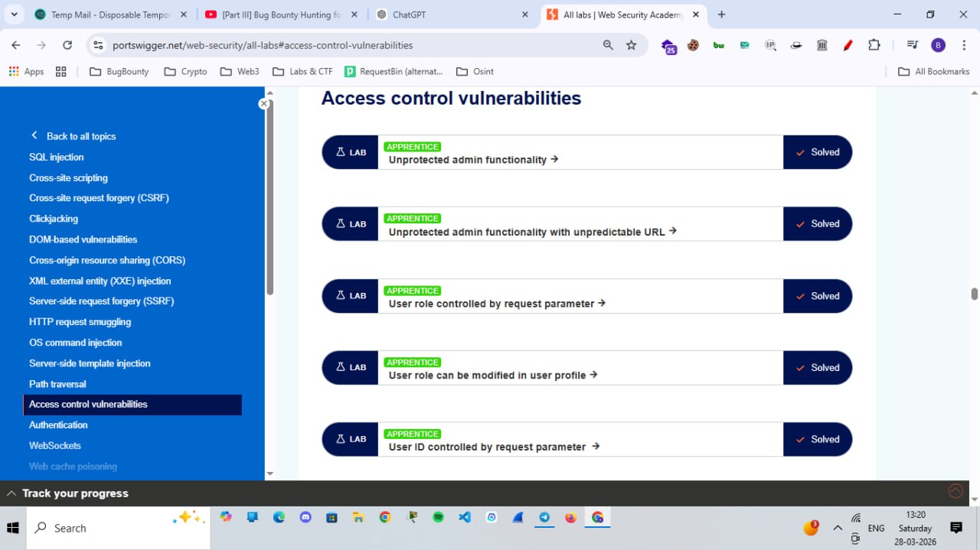Image resolution: width=980 pixels, height=550 pixels.
Task: Click the zoom magnifier in address bar
Action: [x=608, y=45]
